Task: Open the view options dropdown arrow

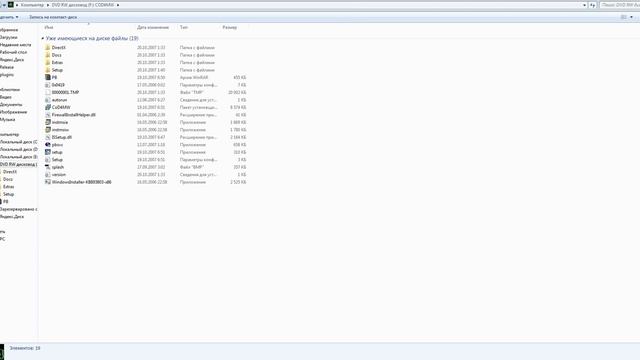Action: pyautogui.click(x=631, y=17)
